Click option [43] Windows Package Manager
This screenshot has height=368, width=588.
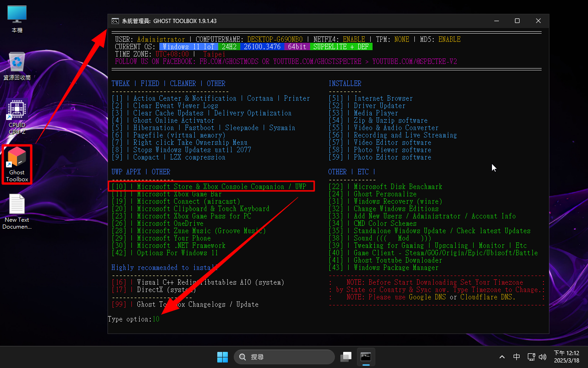pyautogui.click(x=384, y=268)
